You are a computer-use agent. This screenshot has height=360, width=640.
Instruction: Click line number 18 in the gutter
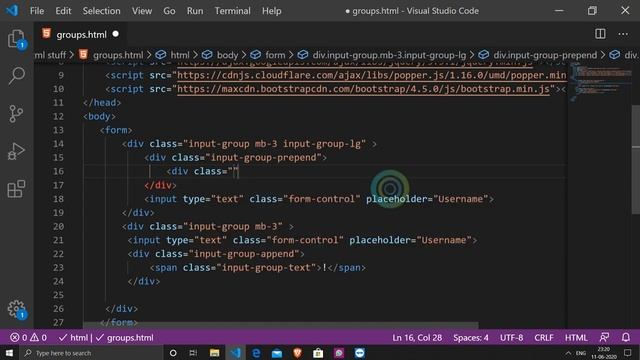[x=58, y=199]
